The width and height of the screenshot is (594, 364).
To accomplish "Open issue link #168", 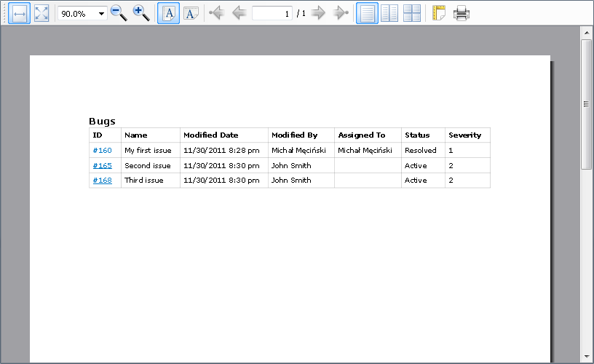I will point(103,181).
